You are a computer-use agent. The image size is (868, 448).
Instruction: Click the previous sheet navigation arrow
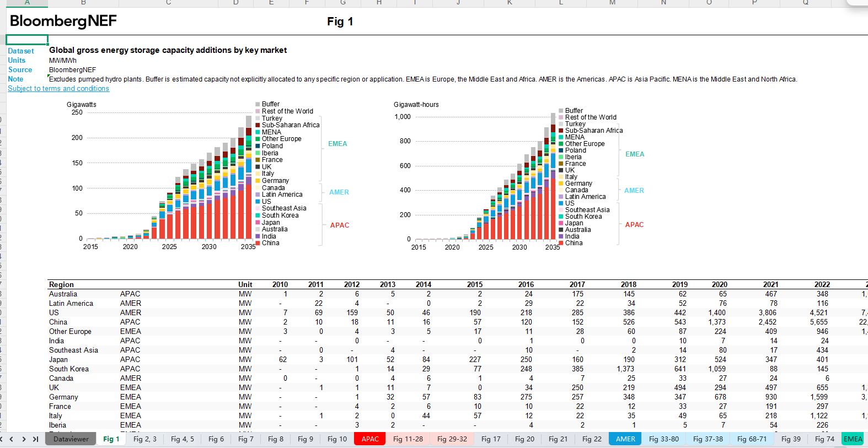pos(11,439)
